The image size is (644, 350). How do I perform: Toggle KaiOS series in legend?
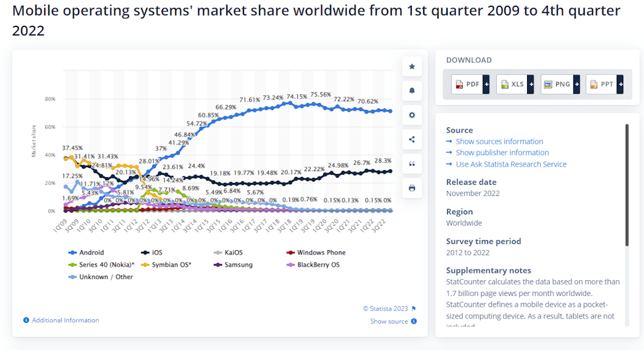pyautogui.click(x=228, y=253)
